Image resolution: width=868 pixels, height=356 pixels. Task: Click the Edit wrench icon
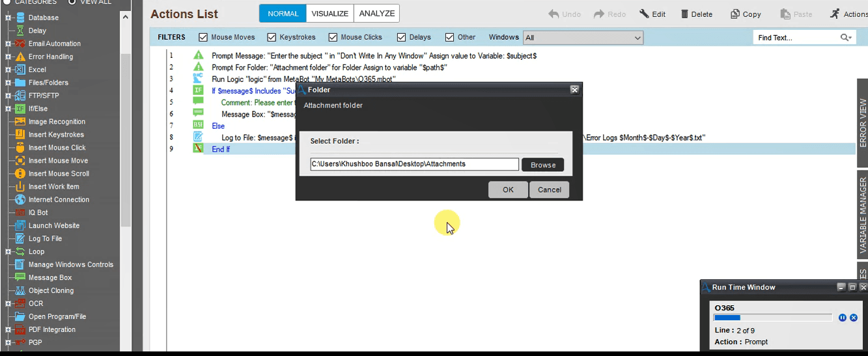click(644, 14)
